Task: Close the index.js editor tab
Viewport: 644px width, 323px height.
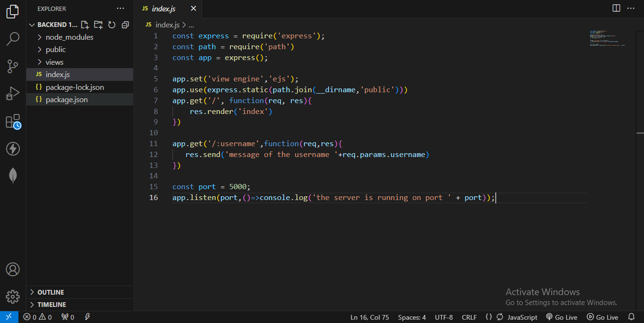Action: point(193,9)
